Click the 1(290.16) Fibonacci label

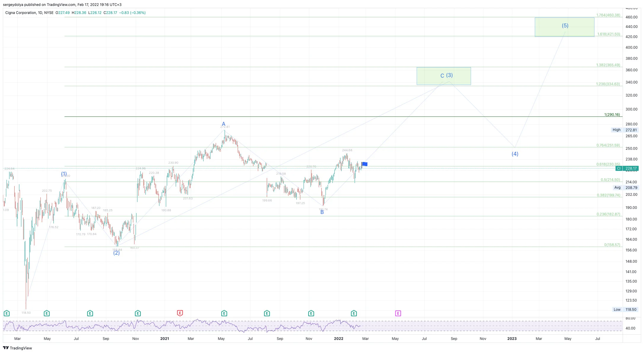tap(612, 115)
